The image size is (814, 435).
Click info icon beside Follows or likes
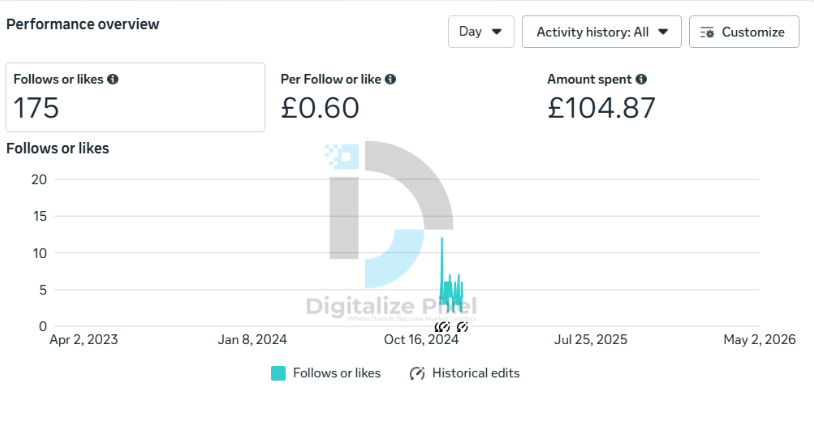click(113, 79)
